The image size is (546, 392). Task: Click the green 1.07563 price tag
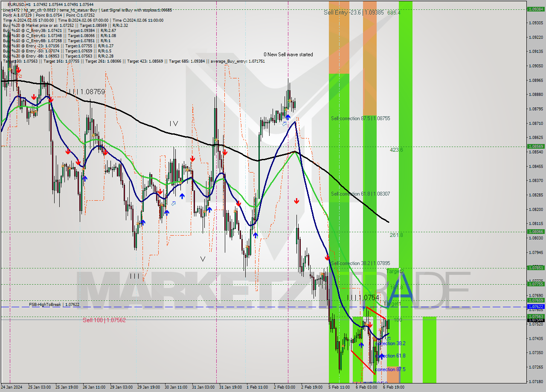(536, 316)
